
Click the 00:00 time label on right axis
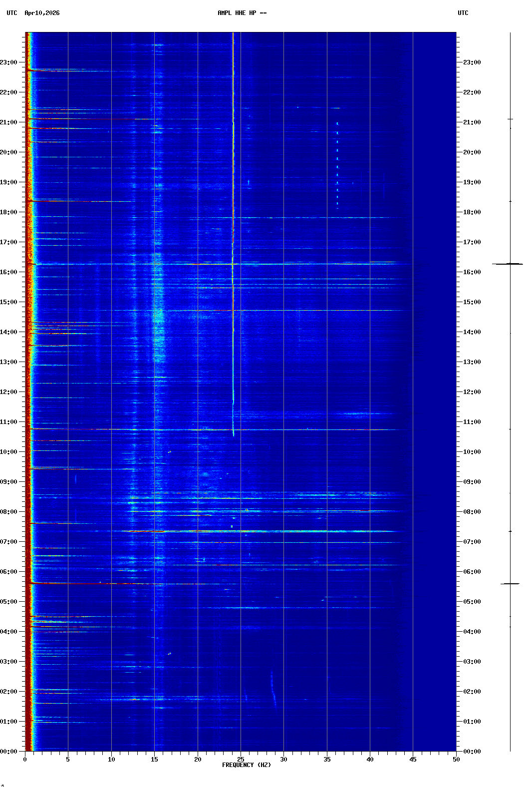[472, 752]
